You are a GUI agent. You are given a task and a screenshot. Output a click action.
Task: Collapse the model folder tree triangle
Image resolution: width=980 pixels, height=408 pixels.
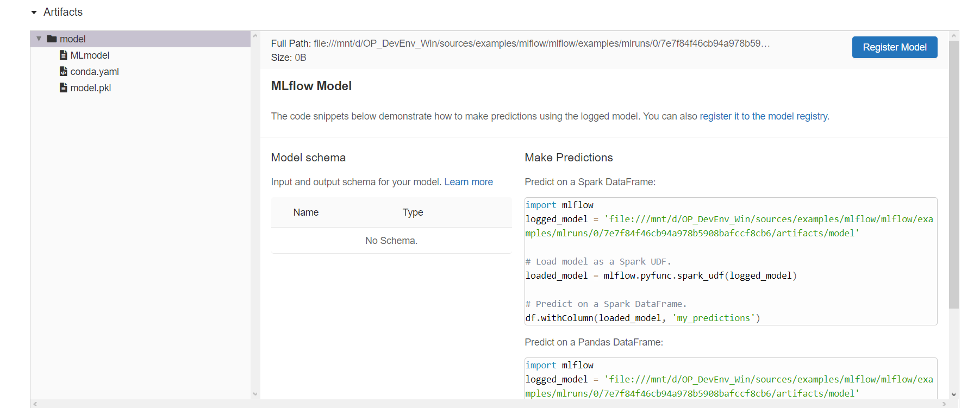pyautogui.click(x=39, y=39)
